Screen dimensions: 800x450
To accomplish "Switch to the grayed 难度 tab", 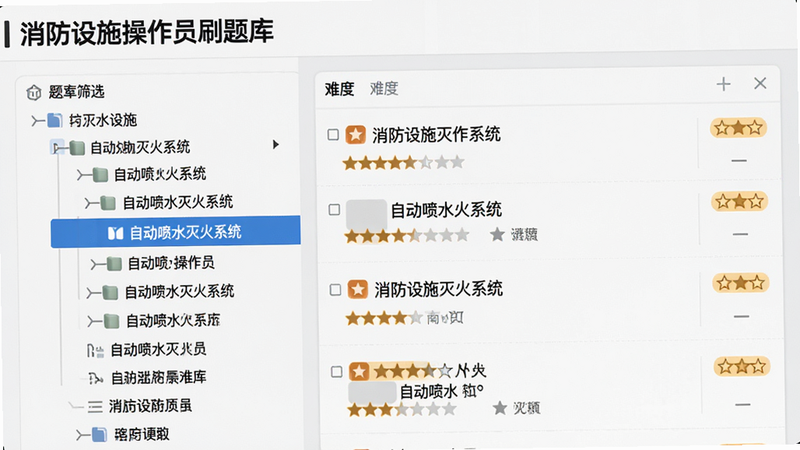I will pos(384,89).
